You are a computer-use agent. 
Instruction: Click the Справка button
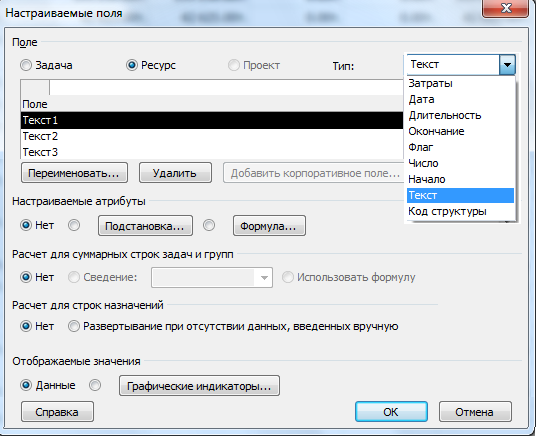[57, 412]
